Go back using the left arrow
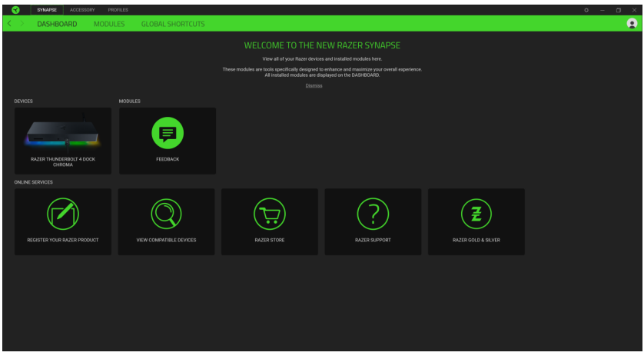 coord(9,24)
